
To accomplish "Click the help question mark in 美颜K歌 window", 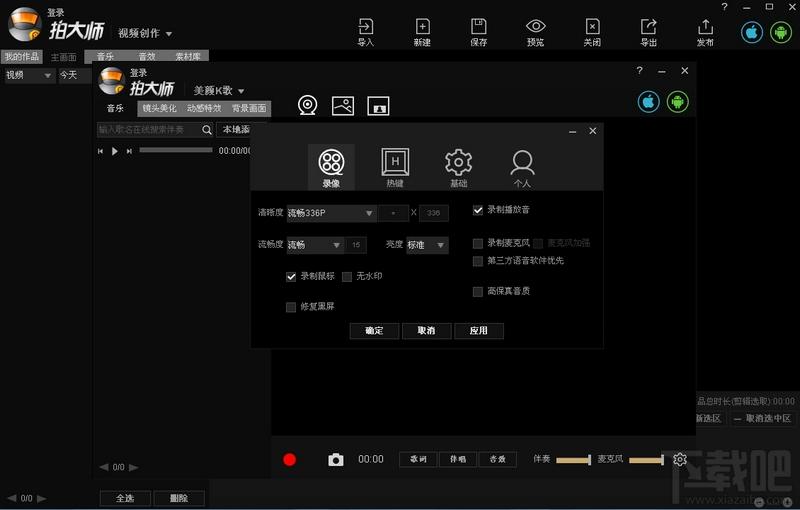I will (639, 70).
